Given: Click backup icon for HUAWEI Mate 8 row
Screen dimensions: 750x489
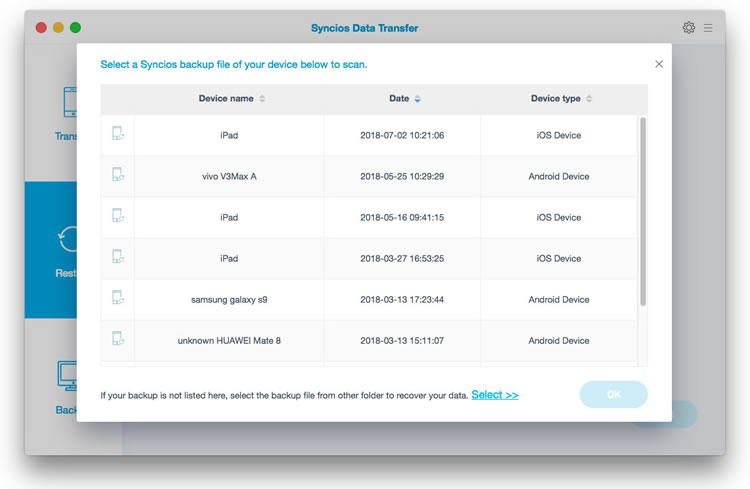Looking at the screenshot, I should click(x=118, y=339).
